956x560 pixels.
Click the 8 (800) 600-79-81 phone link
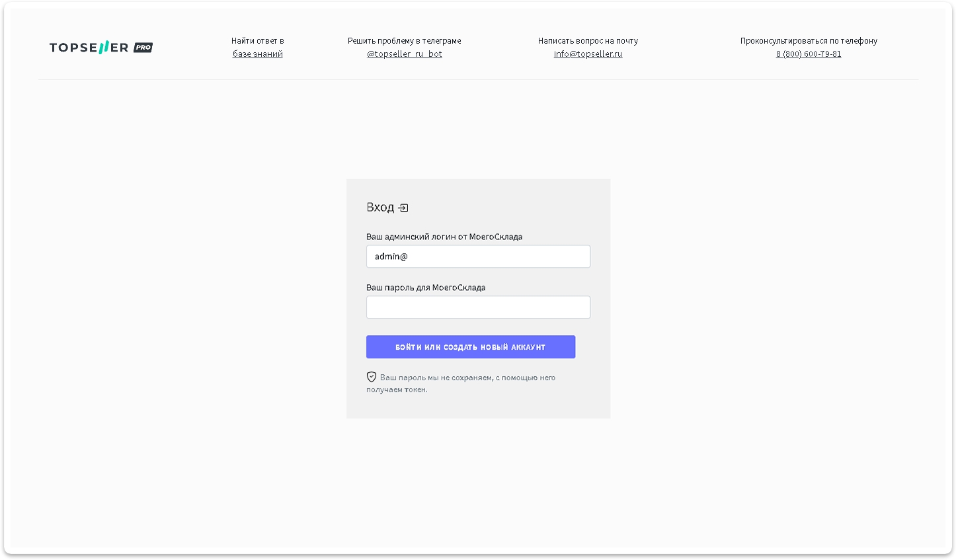pyautogui.click(x=809, y=54)
